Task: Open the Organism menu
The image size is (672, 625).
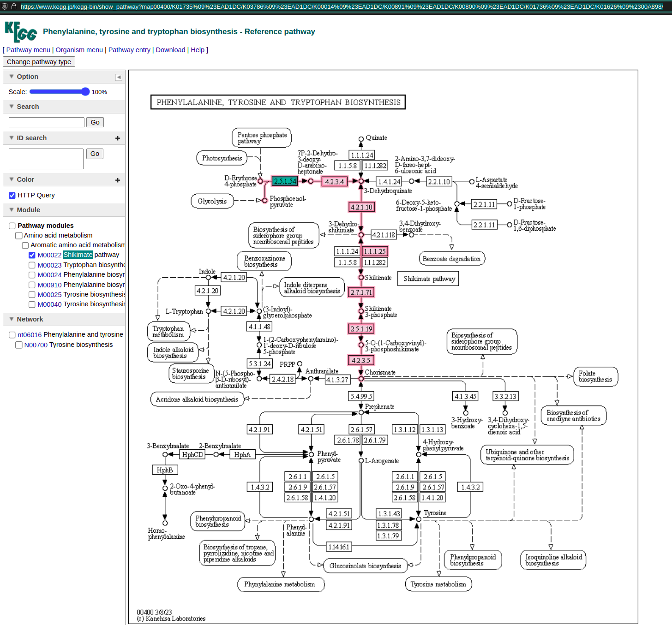Action: pyautogui.click(x=79, y=50)
